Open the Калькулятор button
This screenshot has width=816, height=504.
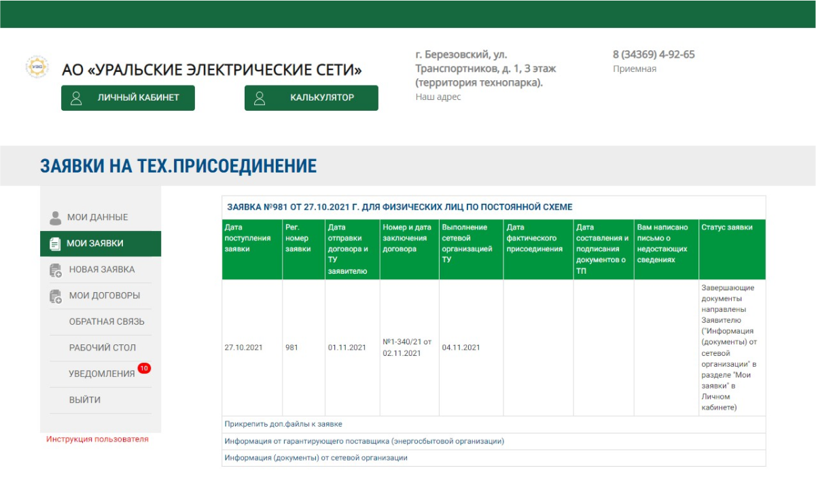pos(311,98)
